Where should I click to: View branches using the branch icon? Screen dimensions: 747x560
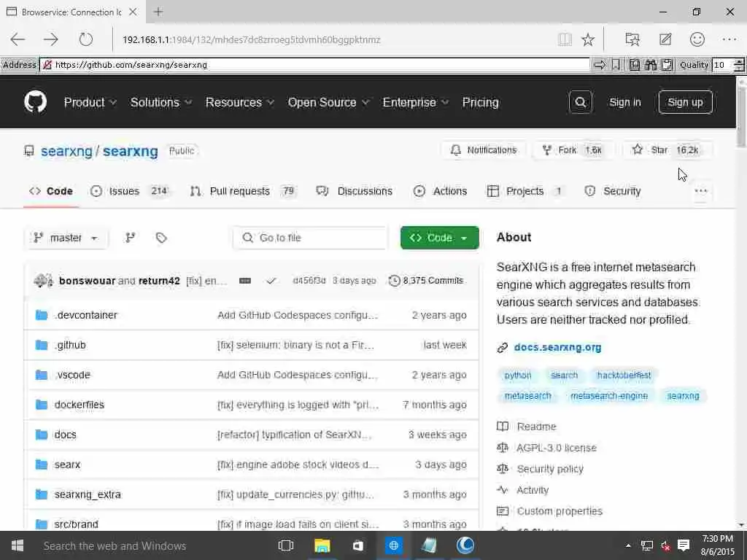(x=130, y=238)
